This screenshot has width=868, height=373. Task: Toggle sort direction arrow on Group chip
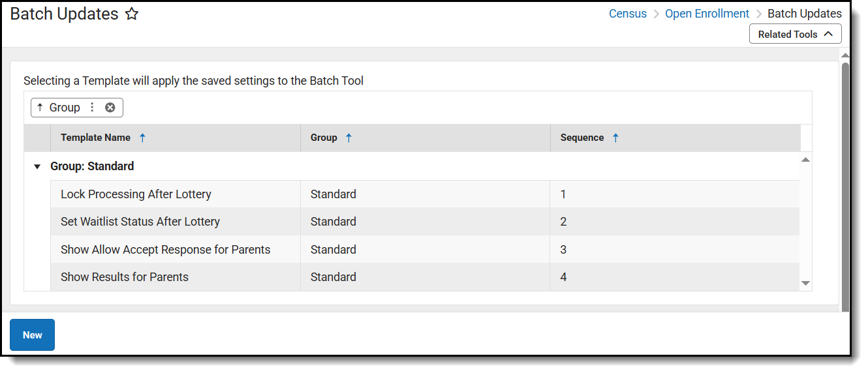pyautogui.click(x=40, y=108)
